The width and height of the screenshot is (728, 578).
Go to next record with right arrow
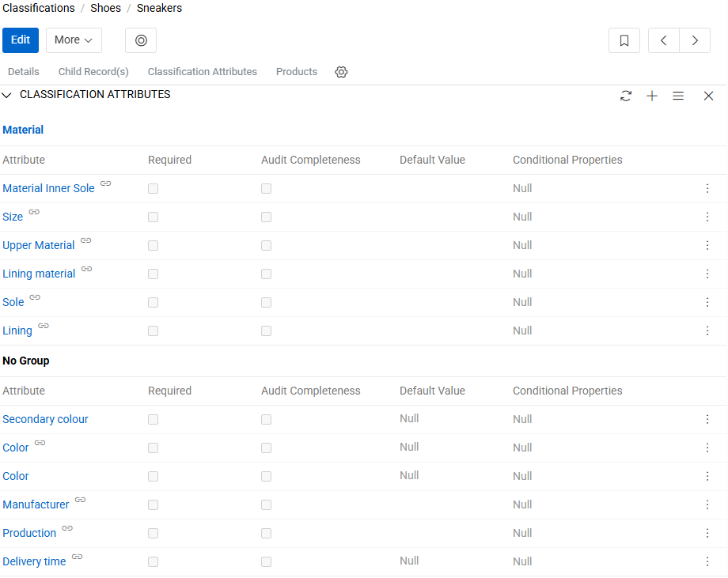[x=695, y=40]
